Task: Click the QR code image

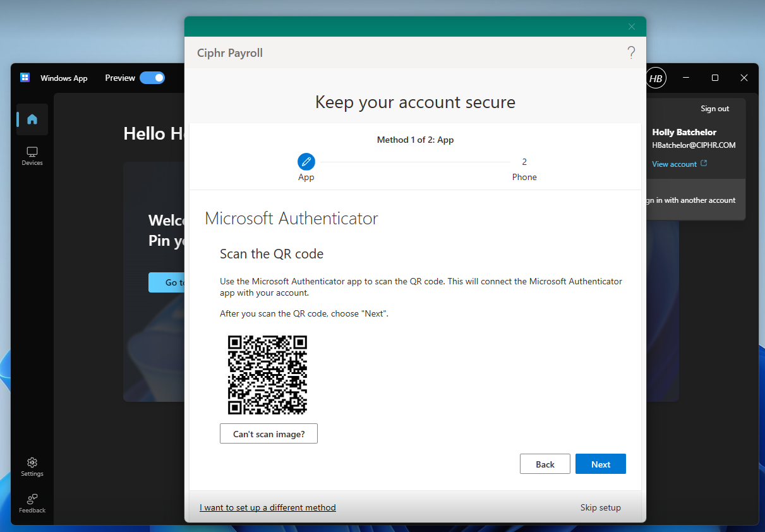Action: pyautogui.click(x=267, y=375)
